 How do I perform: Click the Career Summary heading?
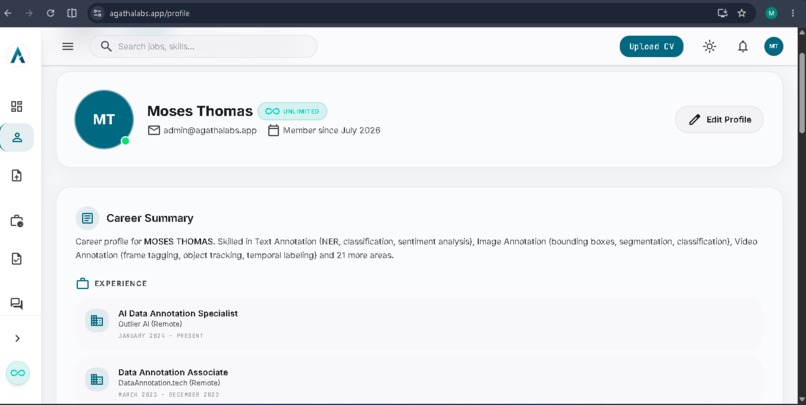[150, 218]
